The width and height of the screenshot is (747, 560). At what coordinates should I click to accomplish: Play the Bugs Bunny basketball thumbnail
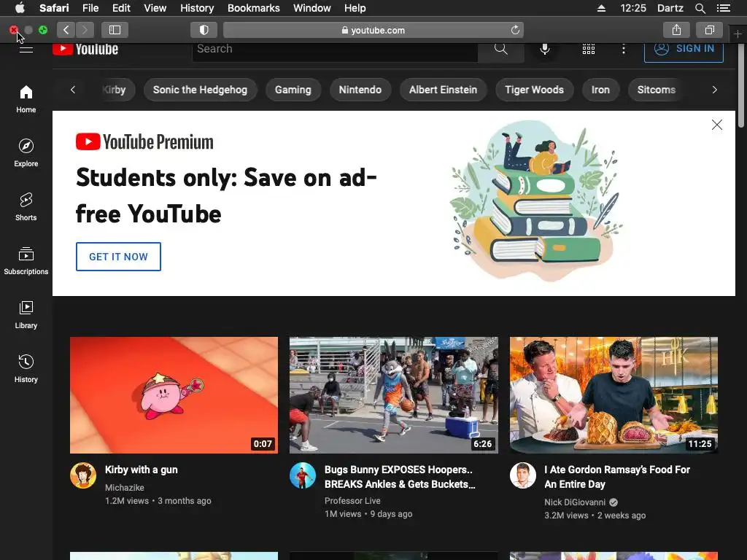point(394,395)
